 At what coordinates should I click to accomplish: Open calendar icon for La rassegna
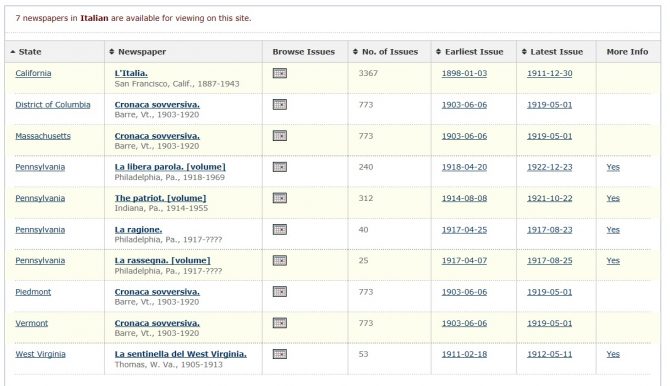[x=279, y=261]
